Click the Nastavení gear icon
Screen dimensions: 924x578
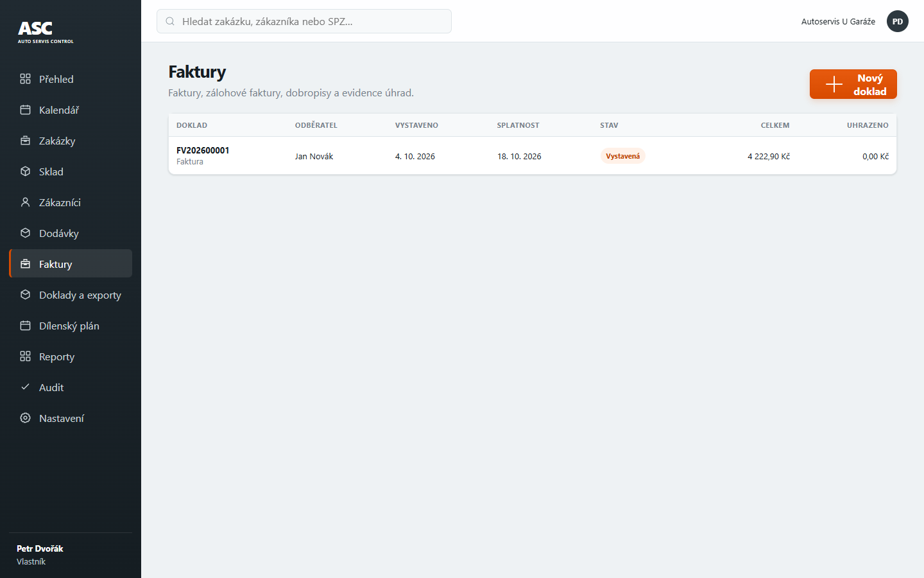25,418
